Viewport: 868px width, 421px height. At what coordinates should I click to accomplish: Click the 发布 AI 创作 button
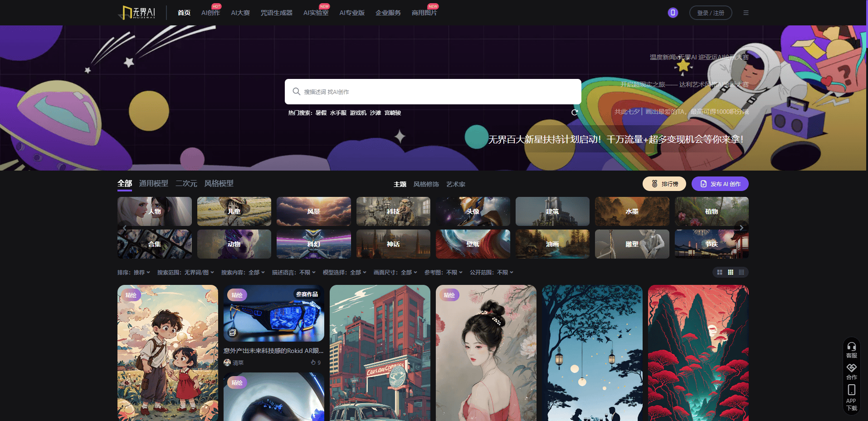point(720,184)
